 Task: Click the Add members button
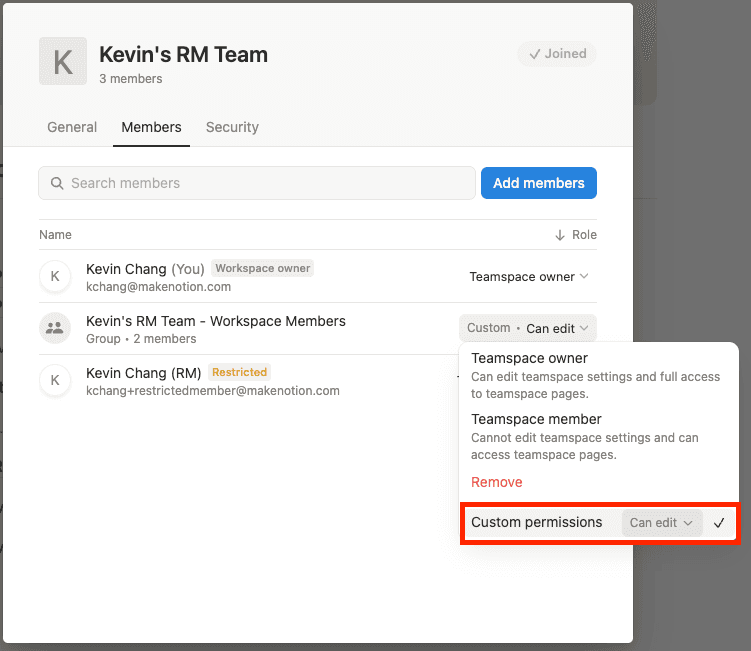point(538,183)
